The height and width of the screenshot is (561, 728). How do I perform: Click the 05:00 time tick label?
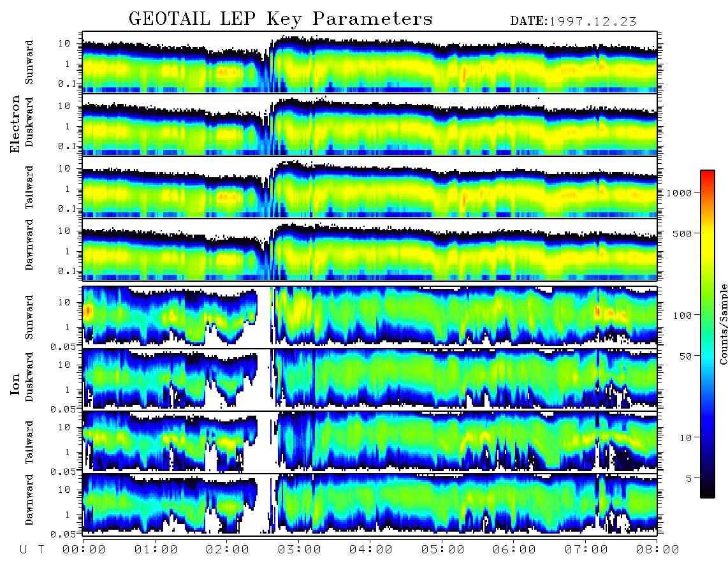[442, 550]
